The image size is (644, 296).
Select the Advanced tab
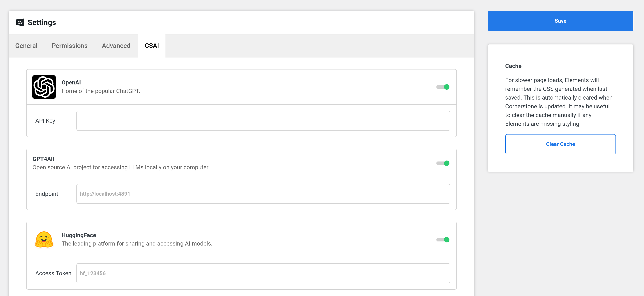pyautogui.click(x=116, y=46)
